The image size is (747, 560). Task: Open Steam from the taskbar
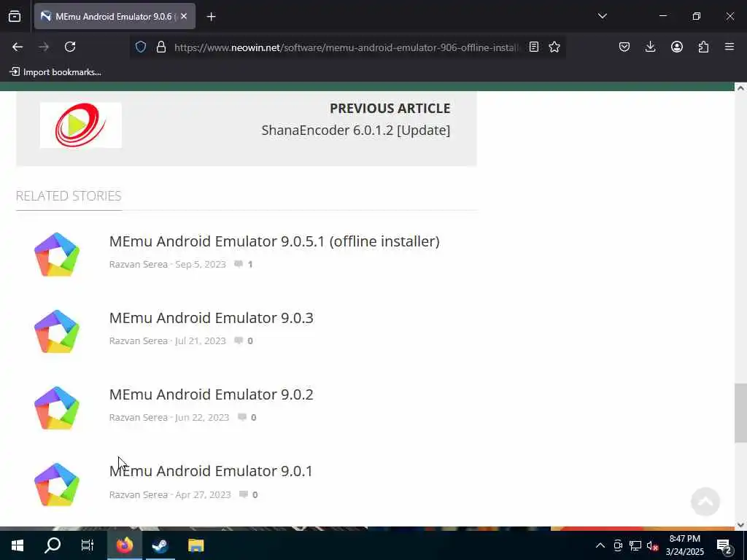point(160,545)
